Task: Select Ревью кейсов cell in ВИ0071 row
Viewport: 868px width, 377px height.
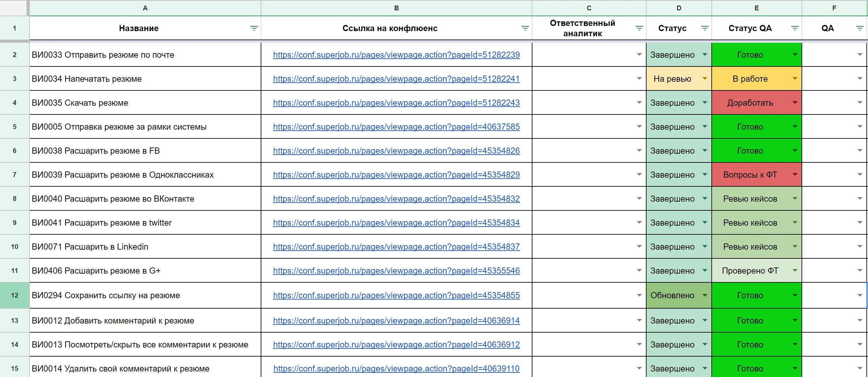Action: coord(757,246)
